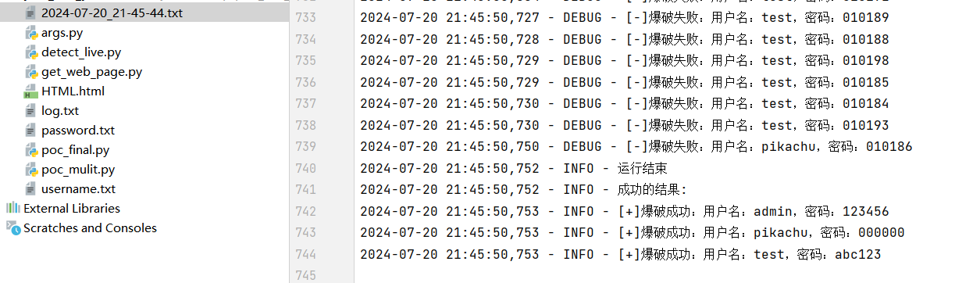Place cursor on empty line 745

point(664,275)
